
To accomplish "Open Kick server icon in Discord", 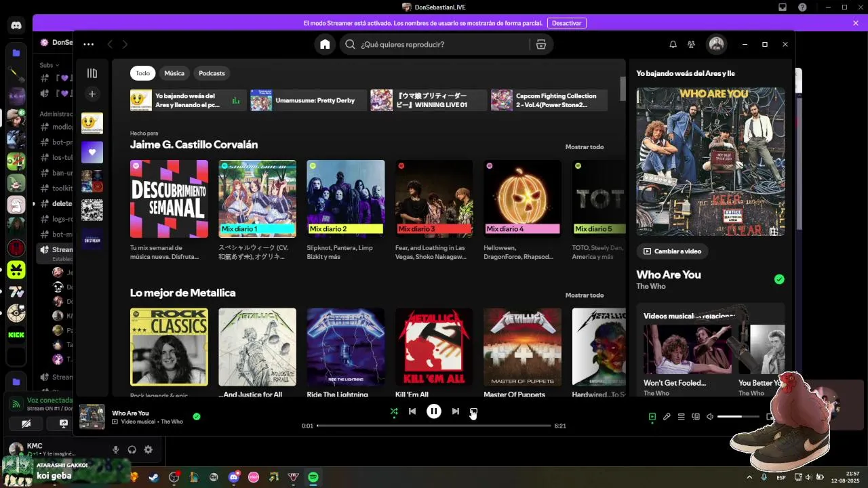I will point(16,335).
